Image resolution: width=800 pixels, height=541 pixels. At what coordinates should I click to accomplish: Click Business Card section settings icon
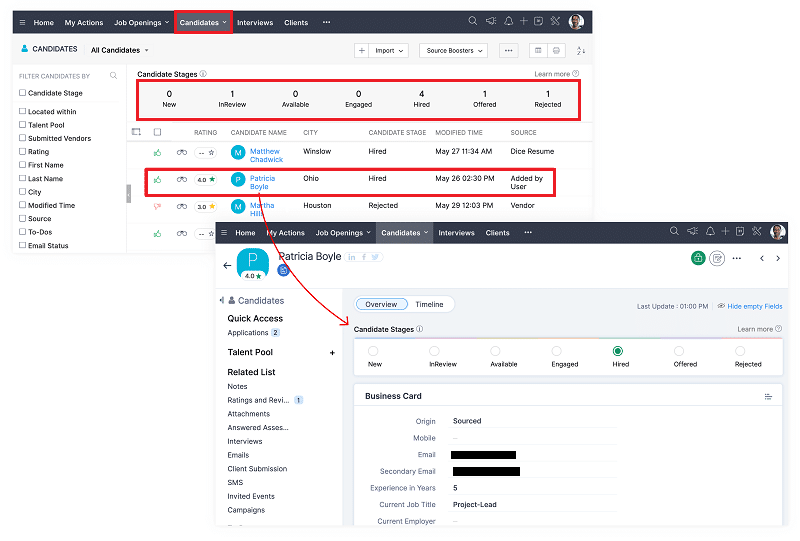[x=768, y=397]
